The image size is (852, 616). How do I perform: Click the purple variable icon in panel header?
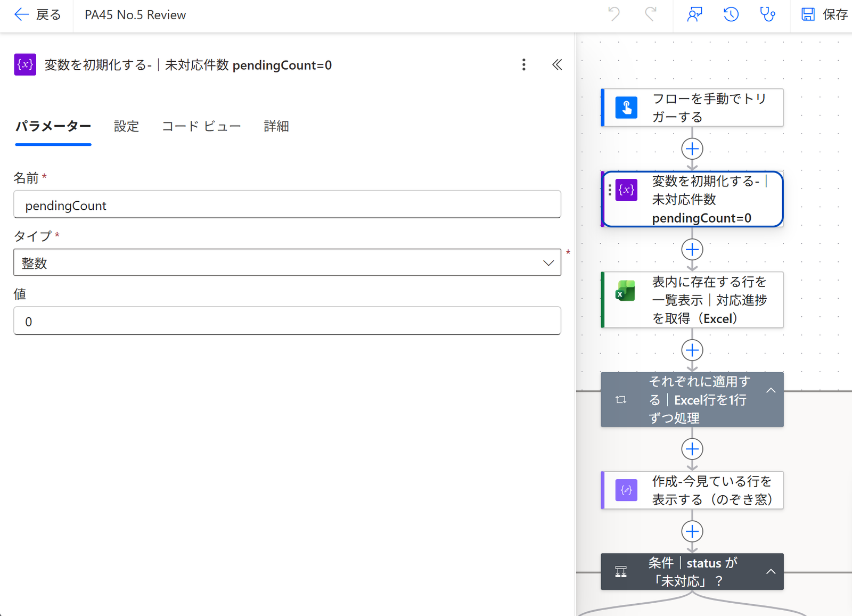point(25,64)
